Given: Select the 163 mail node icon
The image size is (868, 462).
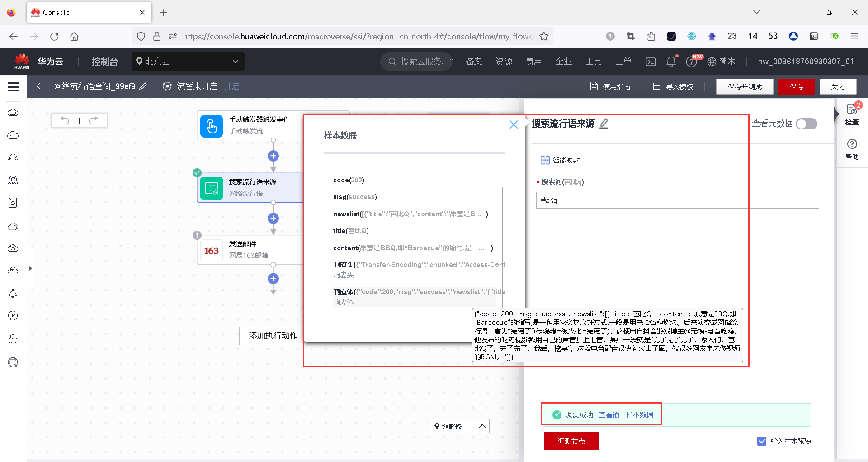Looking at the screenshot, I should coord(211,251).
